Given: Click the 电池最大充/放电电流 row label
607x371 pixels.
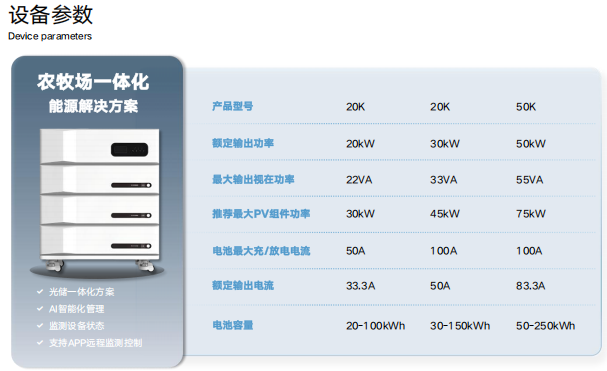Looking at the screenshot, I should tap(261, 251).
